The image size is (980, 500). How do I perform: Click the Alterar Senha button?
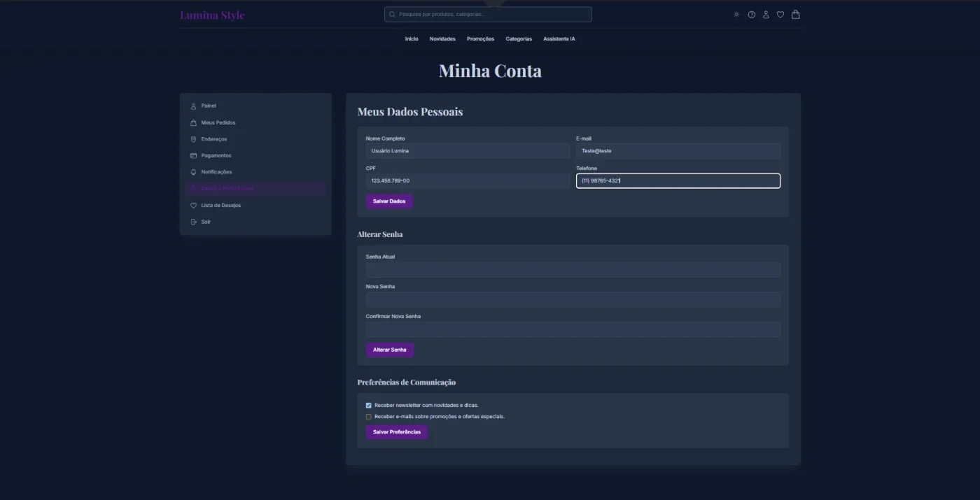389,350
